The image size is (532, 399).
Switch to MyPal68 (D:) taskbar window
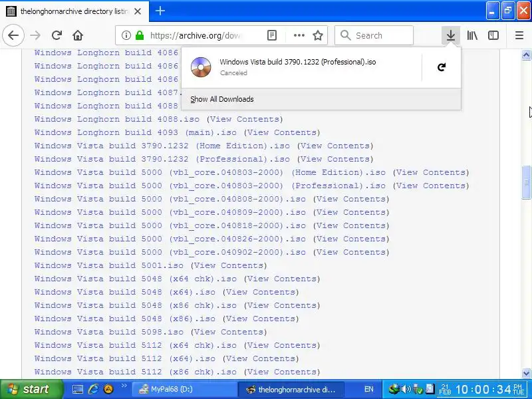(x=184, y=389)
